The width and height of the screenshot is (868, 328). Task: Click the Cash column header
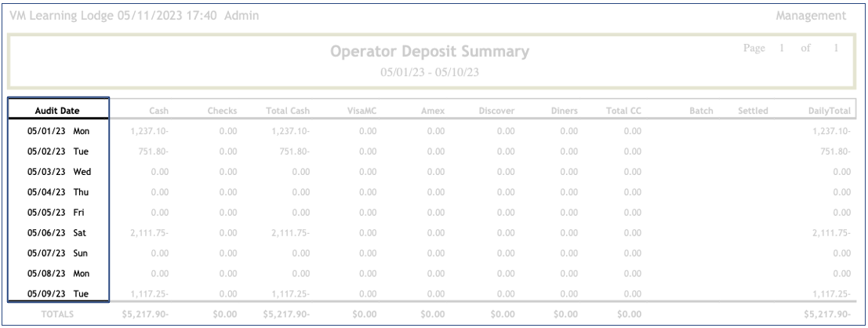tap(159, 111)
